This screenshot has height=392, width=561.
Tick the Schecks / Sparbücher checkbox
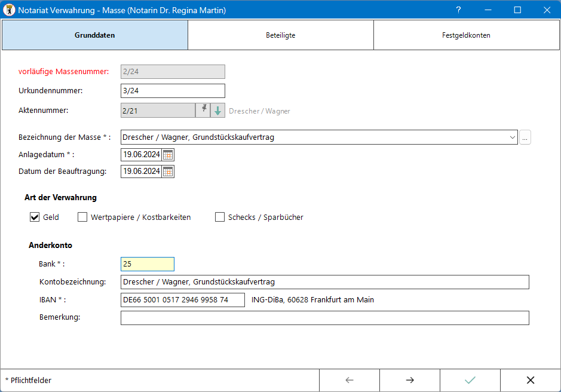[220, 218]
